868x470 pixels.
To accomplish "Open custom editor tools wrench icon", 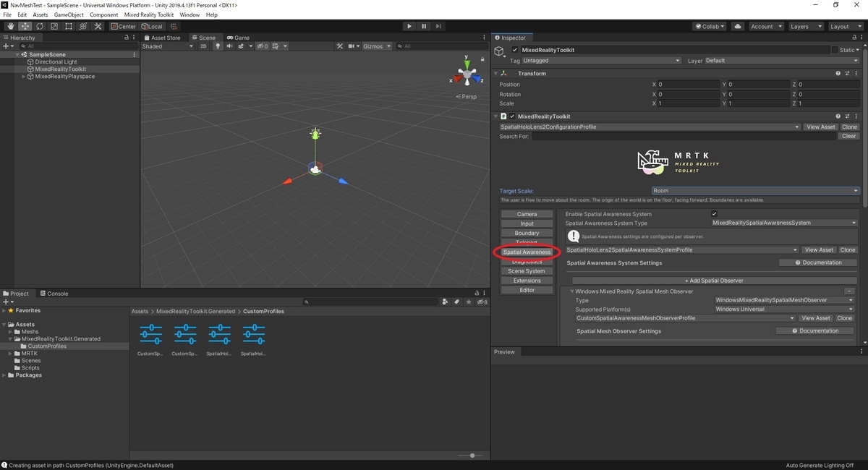I will pyautogui.click(x=98, y=26).
